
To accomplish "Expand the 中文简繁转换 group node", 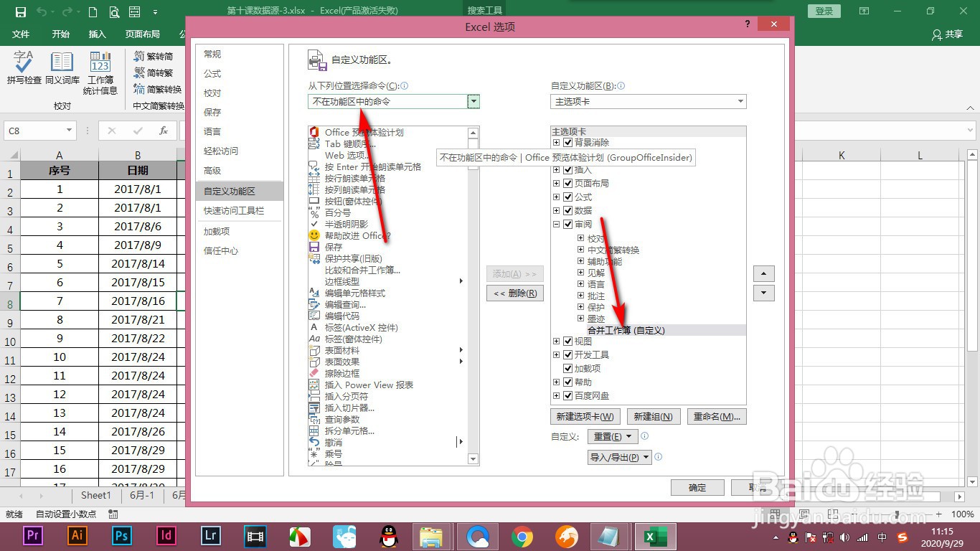I will [x=581, y=250].
